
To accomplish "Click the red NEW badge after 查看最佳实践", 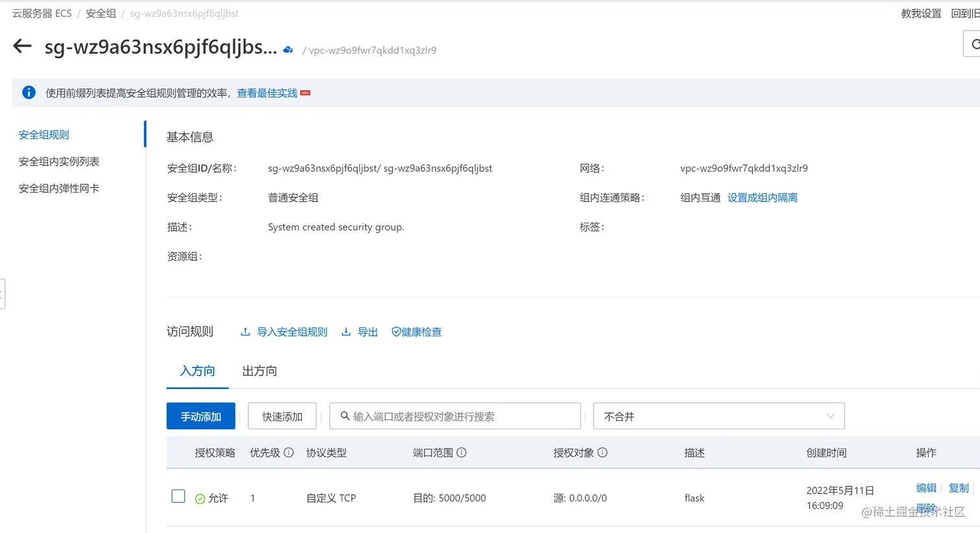I will tap(305, 93).
